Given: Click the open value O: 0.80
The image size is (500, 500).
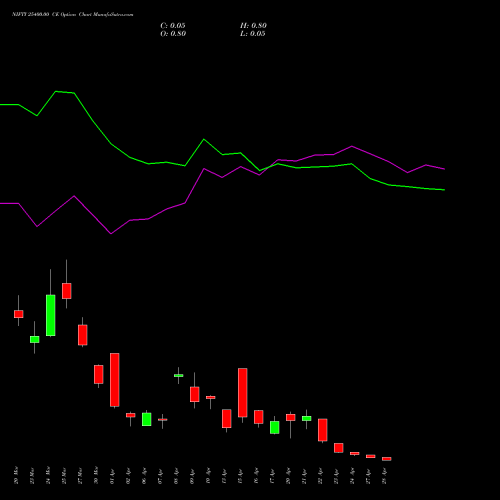Looking at the screenshot, I should tap(173, 34).
